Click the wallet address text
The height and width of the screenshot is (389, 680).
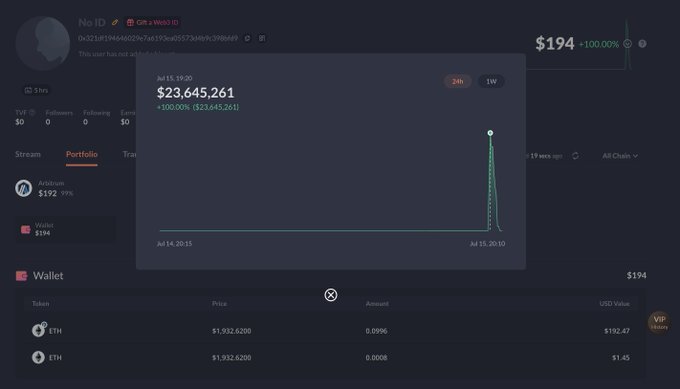[158, 38]
